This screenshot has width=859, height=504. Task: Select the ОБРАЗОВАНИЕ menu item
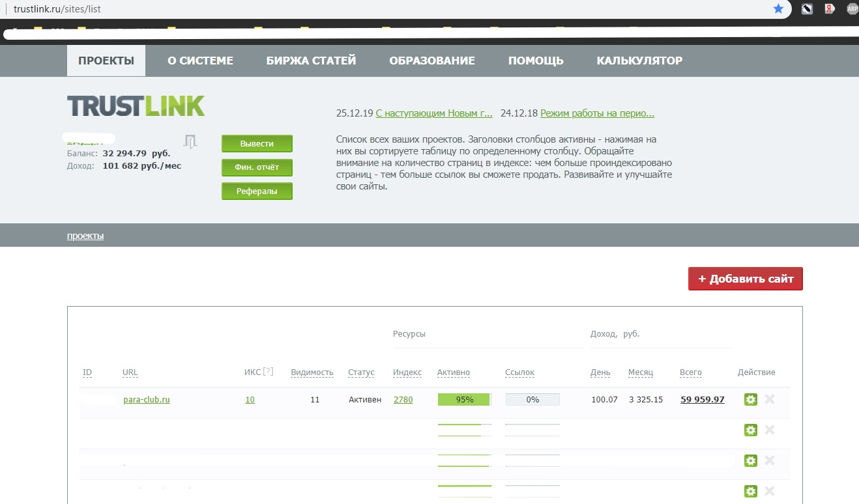(432, 61)
